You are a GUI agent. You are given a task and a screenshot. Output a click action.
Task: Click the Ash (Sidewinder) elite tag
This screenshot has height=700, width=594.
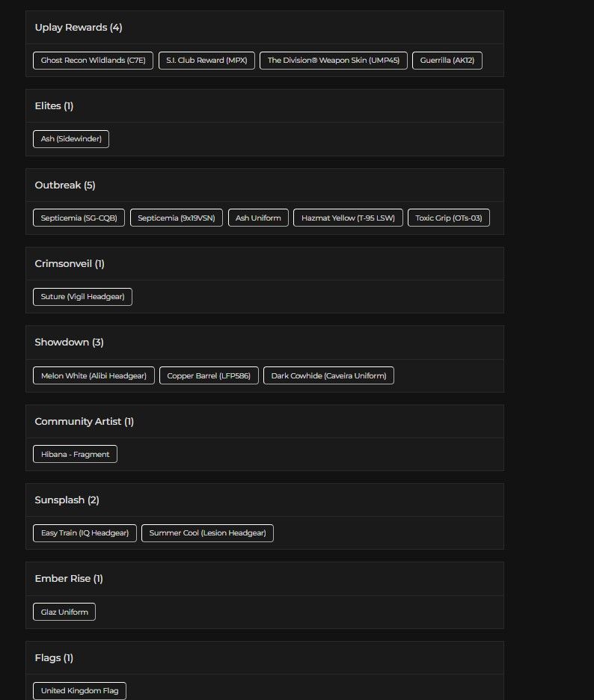click(x=71, y=139)
